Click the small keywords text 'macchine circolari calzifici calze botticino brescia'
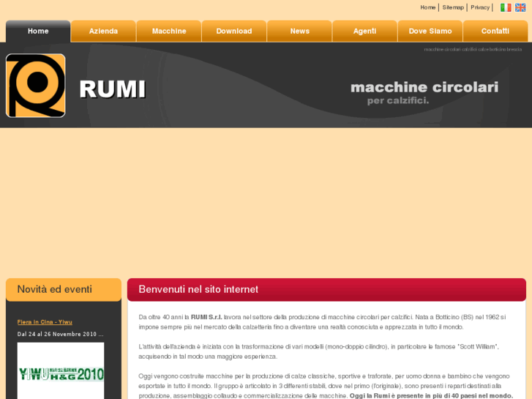The width and height of the screenshot is (532, 399). pyautogui.click(x=473, y=50)
